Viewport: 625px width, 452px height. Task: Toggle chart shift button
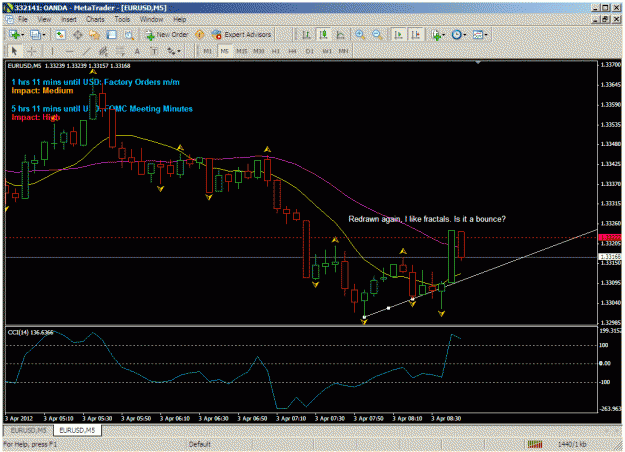(416, 35)
